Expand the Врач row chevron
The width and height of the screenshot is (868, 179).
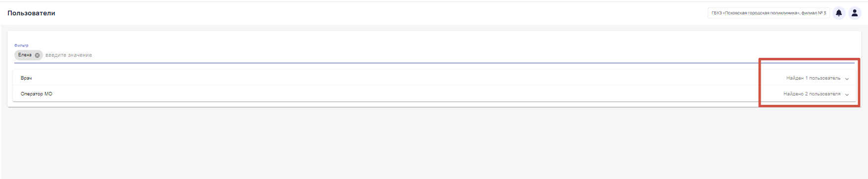point(847,79)
